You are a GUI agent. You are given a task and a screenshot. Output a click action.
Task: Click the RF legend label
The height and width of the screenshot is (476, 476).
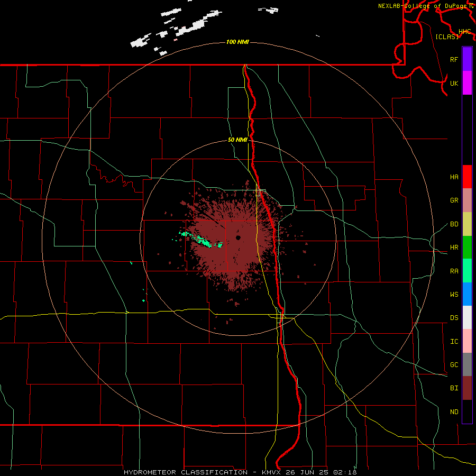click(454, 59)
